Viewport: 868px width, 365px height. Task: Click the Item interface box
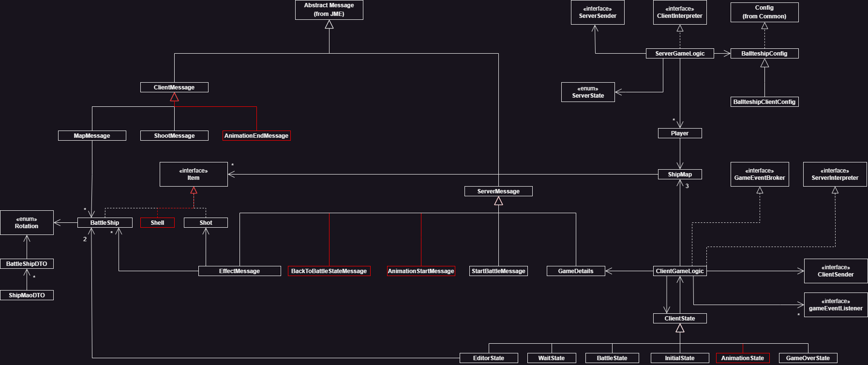click(x=194, y=174)
